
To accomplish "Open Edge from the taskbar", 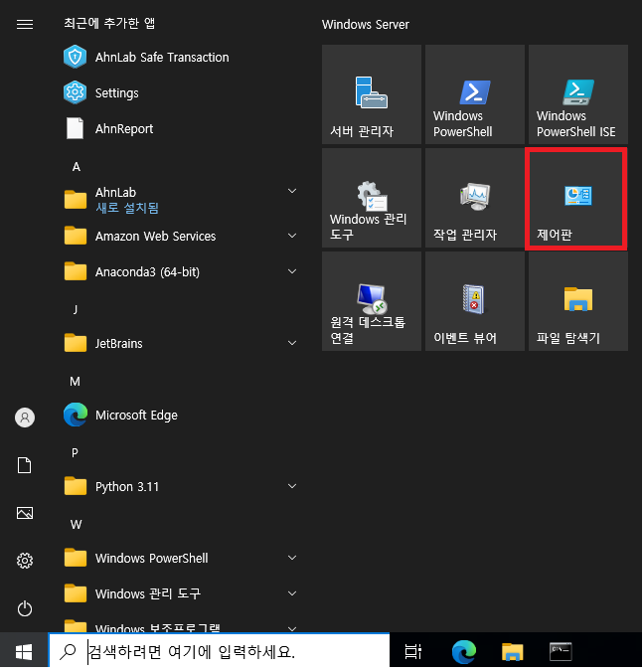I will tap(464, 653).
